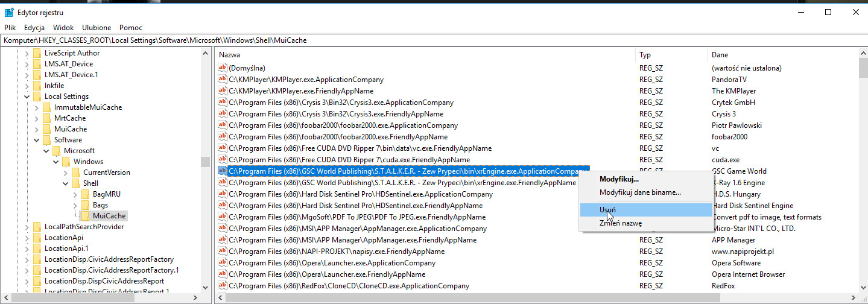This screenshot has height=304, width=868.
Task: Choose Usuń in the context menu
Action: (645, 209)
